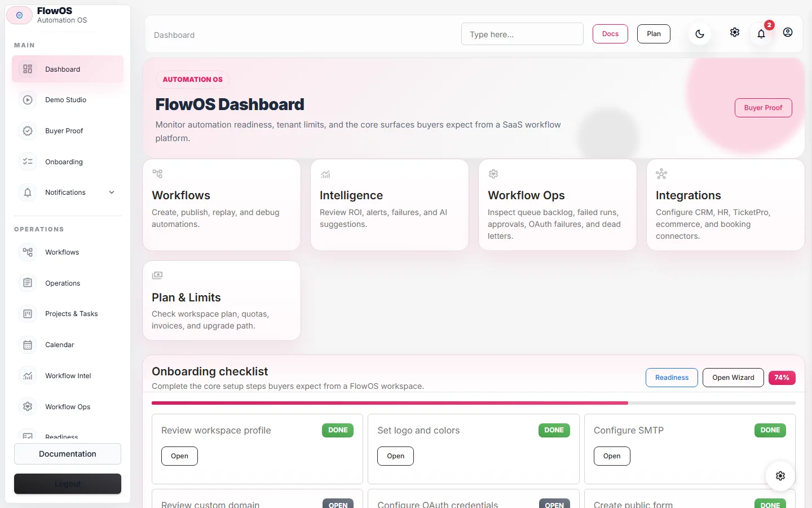Click the Plan & Limits card money icon

(x=157, y=275)
